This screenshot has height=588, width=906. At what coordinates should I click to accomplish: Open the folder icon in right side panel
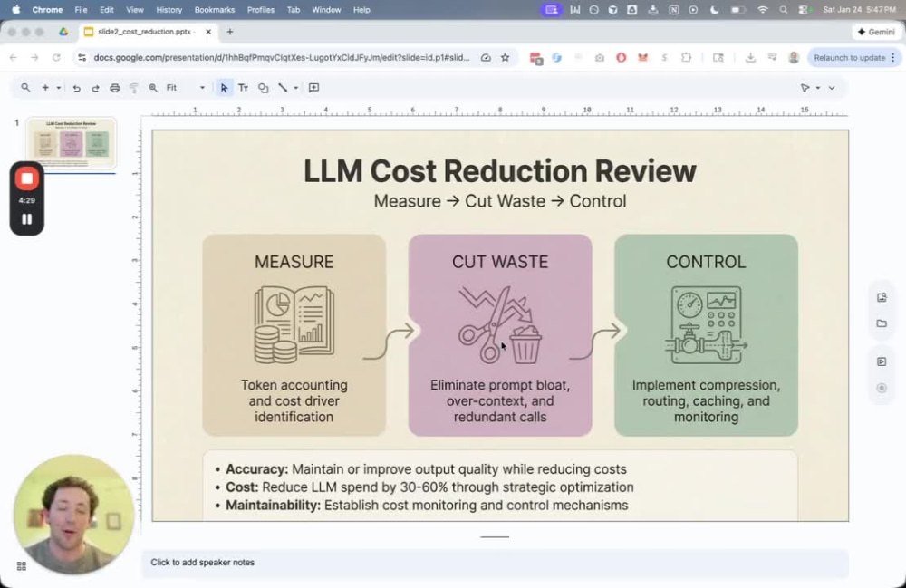pyautogui.click(x=882, y=323)
